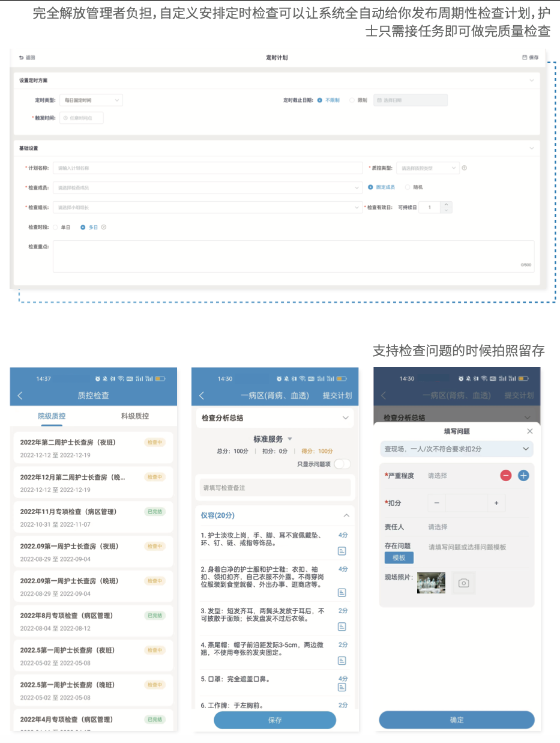Open 2022年8月专项检查（病区管理）
560x743 pixels.
point(93,620)
